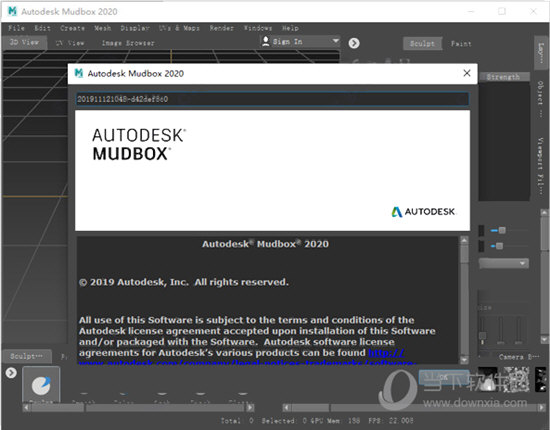Click the FPS readout in status bar
550x430 pixels.
391,420
